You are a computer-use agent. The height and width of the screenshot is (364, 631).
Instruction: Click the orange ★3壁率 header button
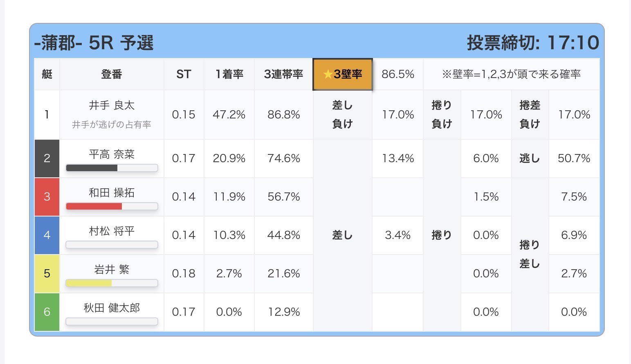click(343, 74)
